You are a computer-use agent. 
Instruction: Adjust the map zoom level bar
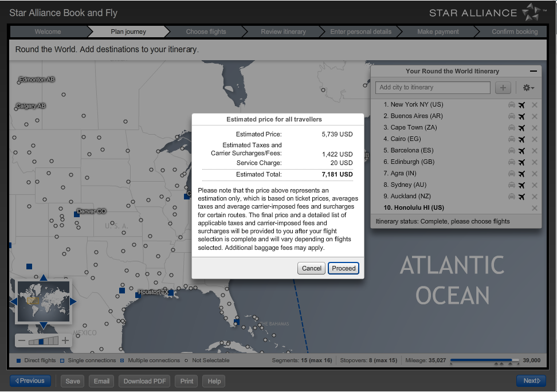pos(44,341)
